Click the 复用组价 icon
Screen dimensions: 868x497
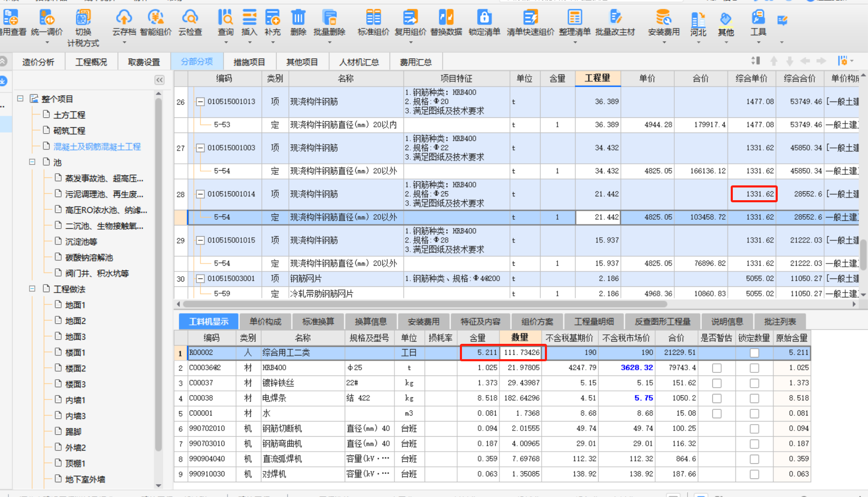tap(410, 17)
